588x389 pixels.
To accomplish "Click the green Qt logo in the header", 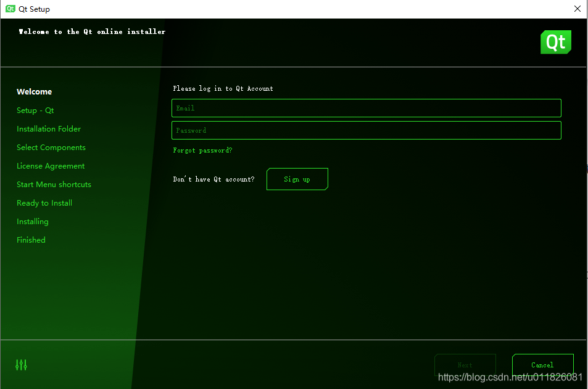I will (556, 42).
